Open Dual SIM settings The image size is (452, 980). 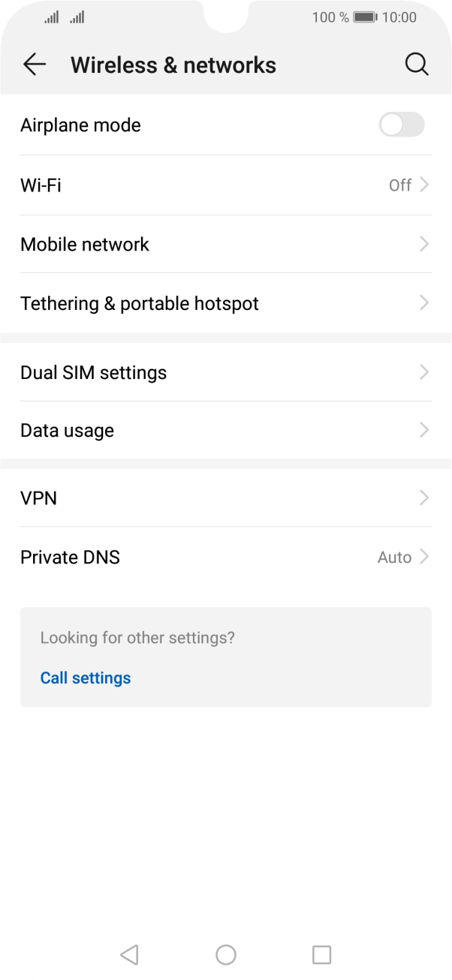click(x=225, y=372)
